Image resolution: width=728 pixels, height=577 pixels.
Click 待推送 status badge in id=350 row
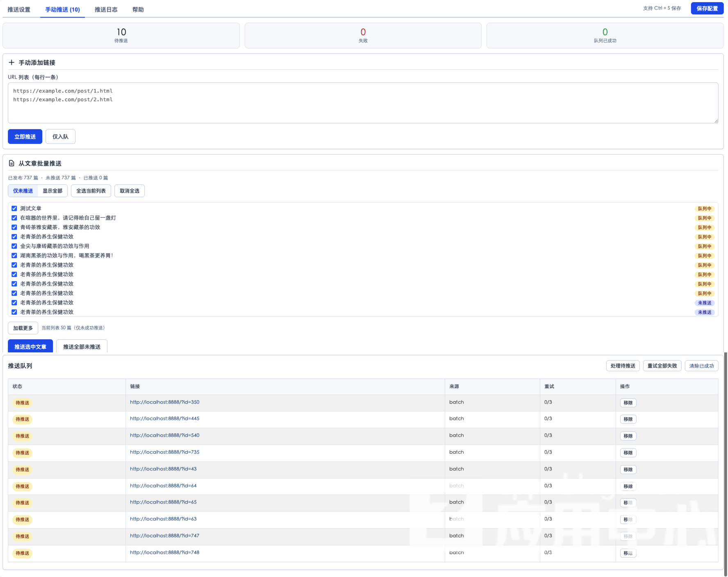click(x=23, y=403)
